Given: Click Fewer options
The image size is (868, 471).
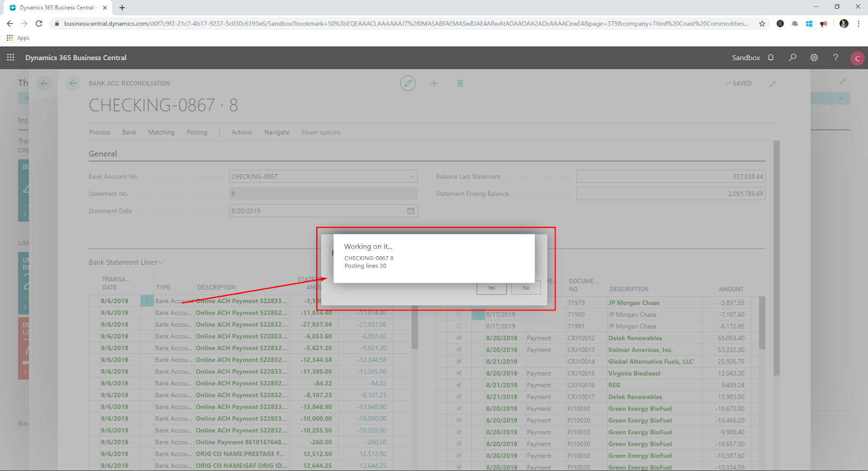Looking at the screenshot, I should click(x=321, y=132).
